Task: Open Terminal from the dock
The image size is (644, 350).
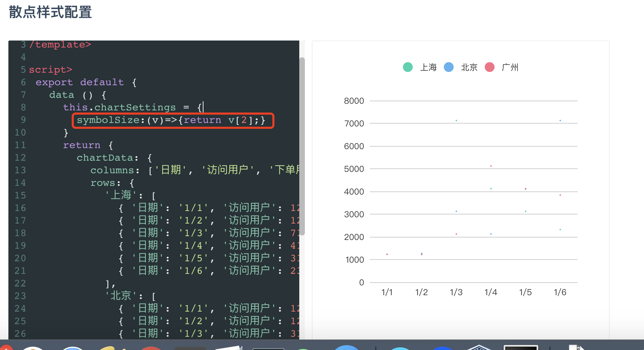Action: [521, 348]
